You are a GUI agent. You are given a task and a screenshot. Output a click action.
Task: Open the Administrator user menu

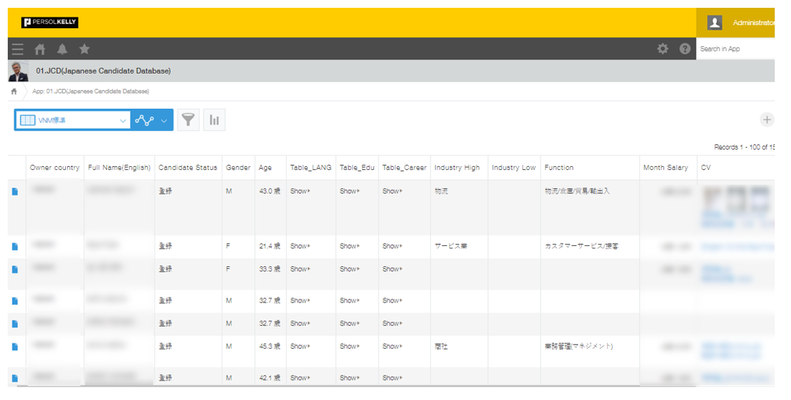745,22
